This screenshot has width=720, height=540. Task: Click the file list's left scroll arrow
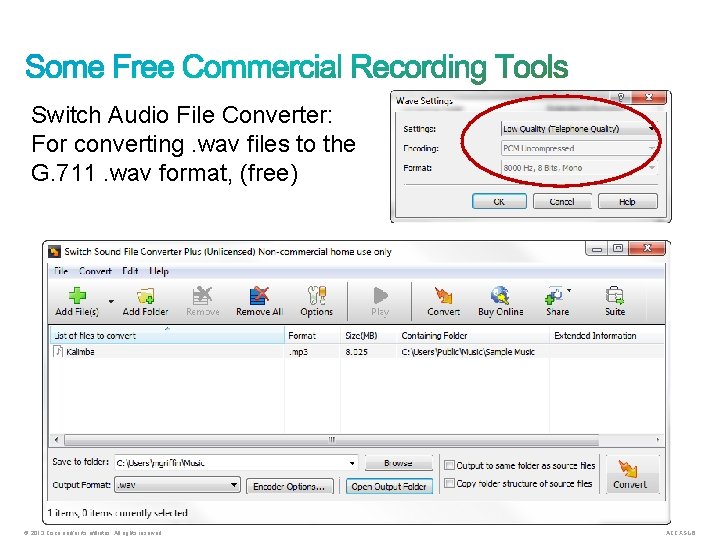click(56, 440)
